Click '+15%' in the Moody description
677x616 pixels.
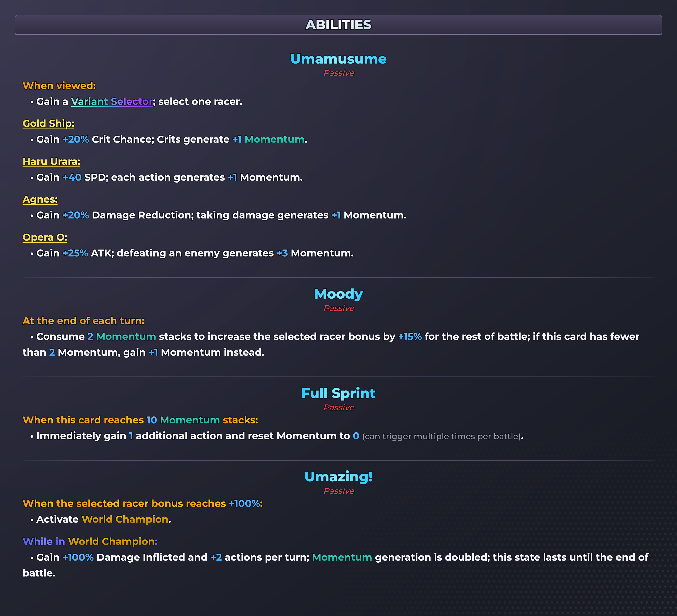[410, 337]
